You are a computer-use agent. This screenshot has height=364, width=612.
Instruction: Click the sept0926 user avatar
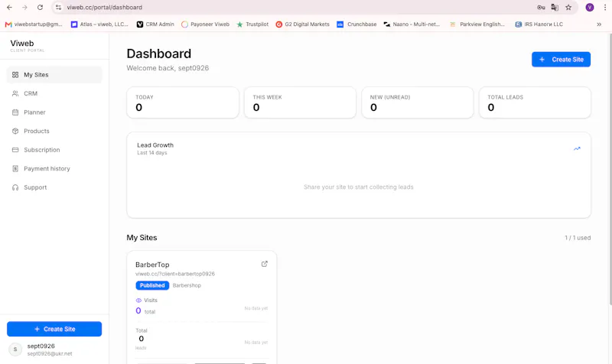click(x=15, y=349)
